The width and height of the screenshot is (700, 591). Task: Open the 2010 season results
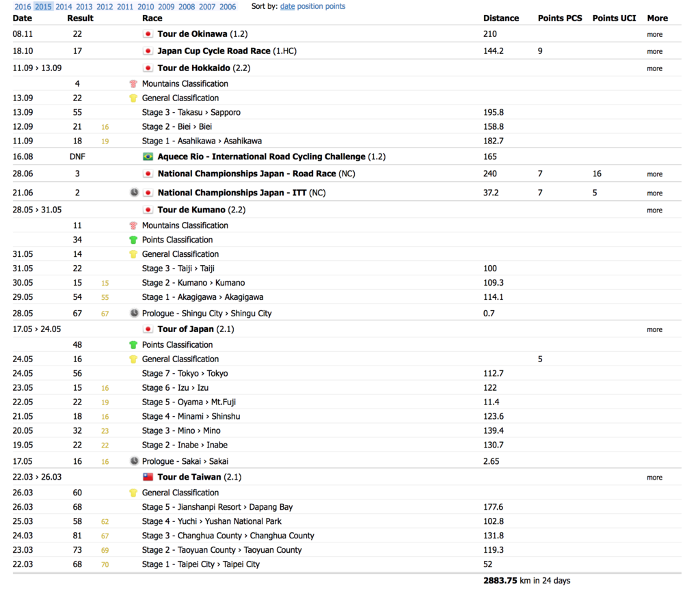(146, 7)
